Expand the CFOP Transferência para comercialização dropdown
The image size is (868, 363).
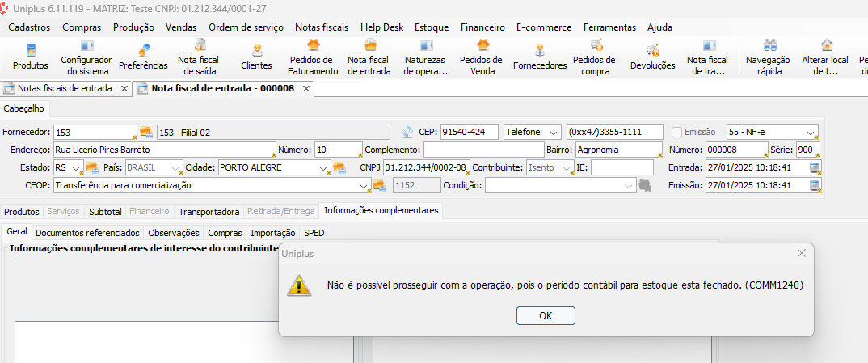(364, 186)
